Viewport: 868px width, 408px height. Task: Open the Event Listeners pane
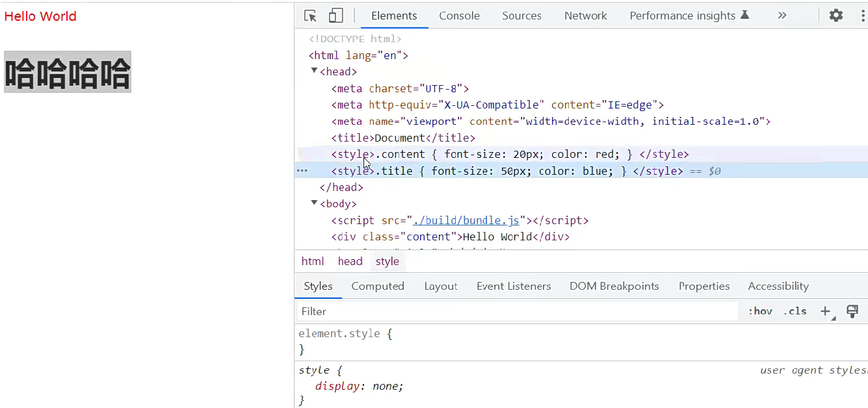tap(514, 286)
